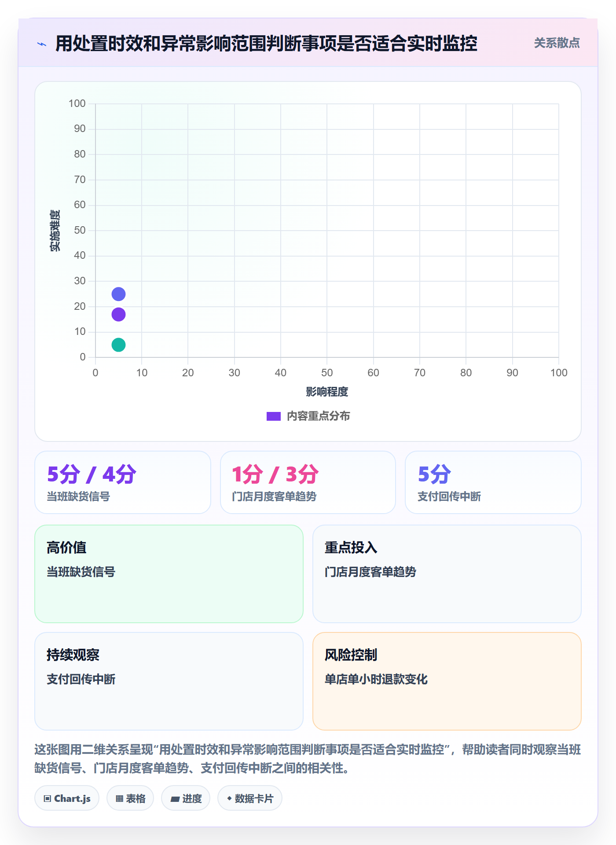Click the description paragraph at bottom
Viewport: 616px width, 845px height.
(x=308, y=759)
